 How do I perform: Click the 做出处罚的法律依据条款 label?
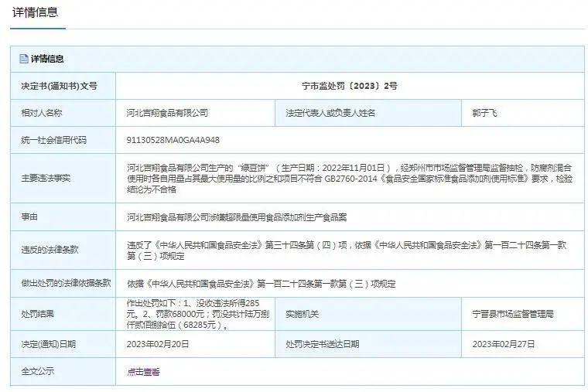pyautogui.click(x=66, y=283)
